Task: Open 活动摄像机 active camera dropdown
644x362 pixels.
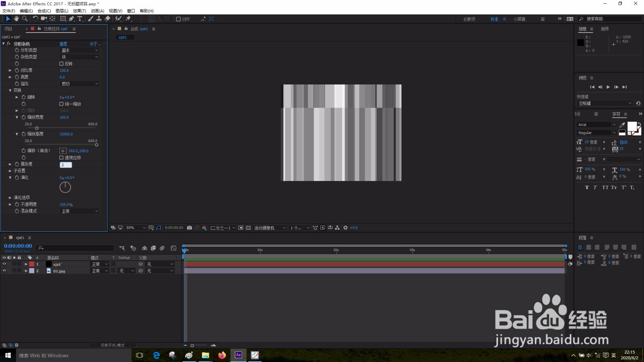Action: (270, 228)
